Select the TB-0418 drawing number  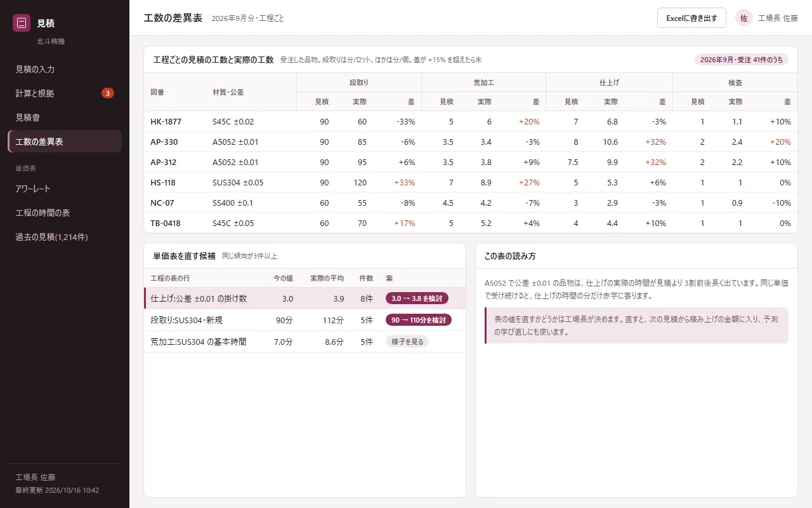coord(166,224)
